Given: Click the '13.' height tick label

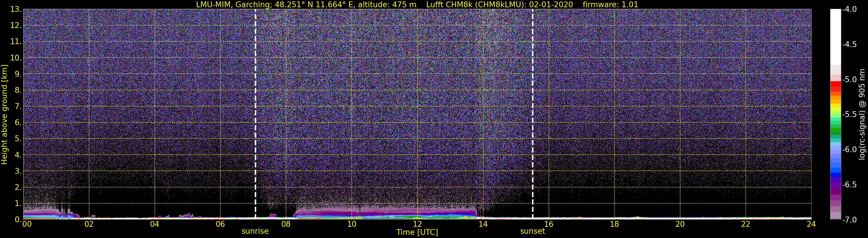Looking at the screenshot, I should [16, 10].
